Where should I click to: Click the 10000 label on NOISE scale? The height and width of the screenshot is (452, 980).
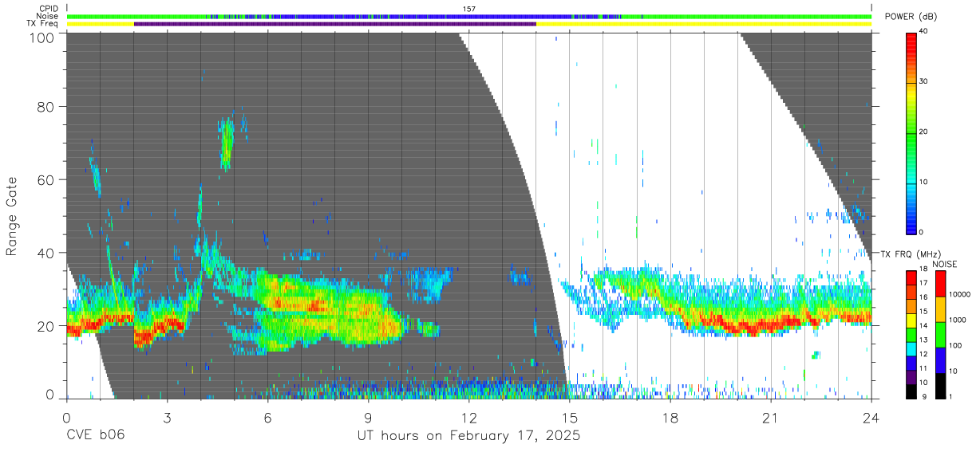pyautogui.click(x=959, y=294)
